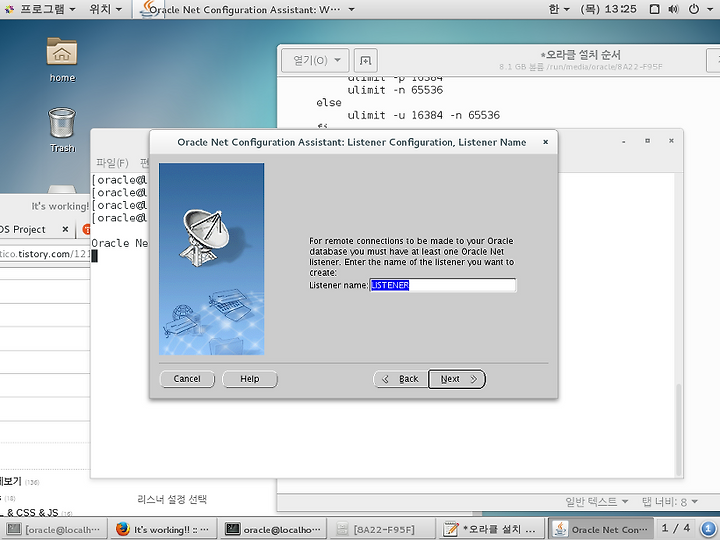Minimize the terminal window
This screenshot has height=540, width=720.
click(624, 141)
